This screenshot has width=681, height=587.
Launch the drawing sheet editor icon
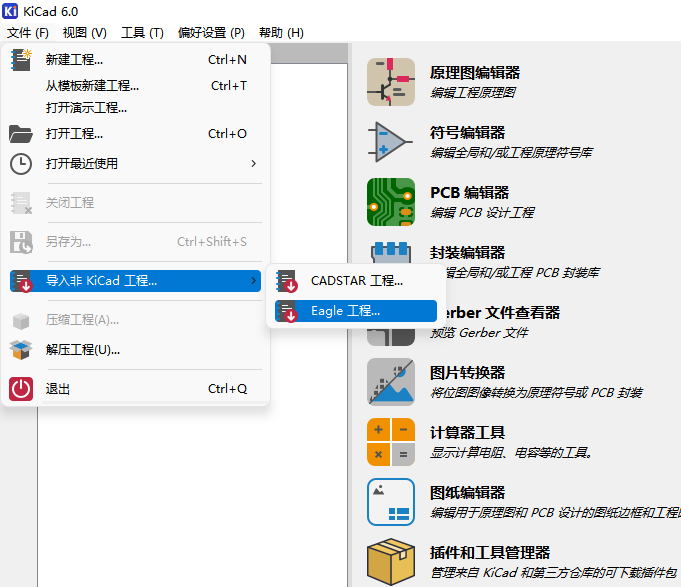391,502
